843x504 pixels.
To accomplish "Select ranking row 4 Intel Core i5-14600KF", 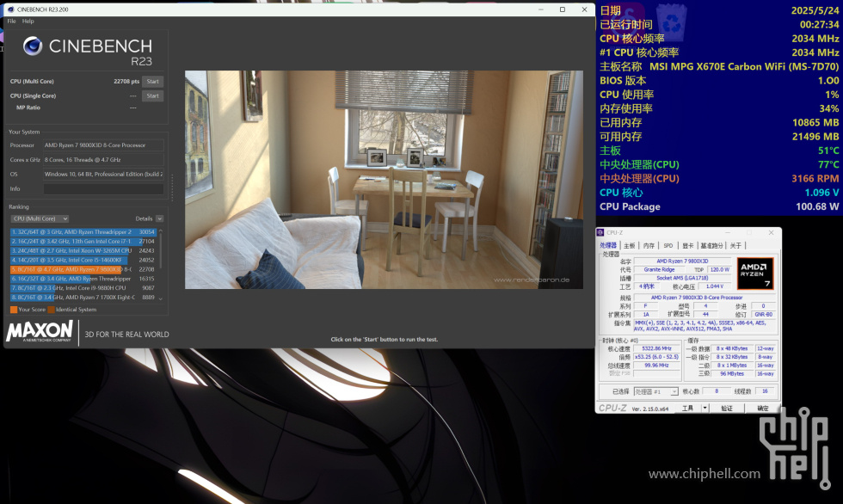I will click(x=83, y=260).
